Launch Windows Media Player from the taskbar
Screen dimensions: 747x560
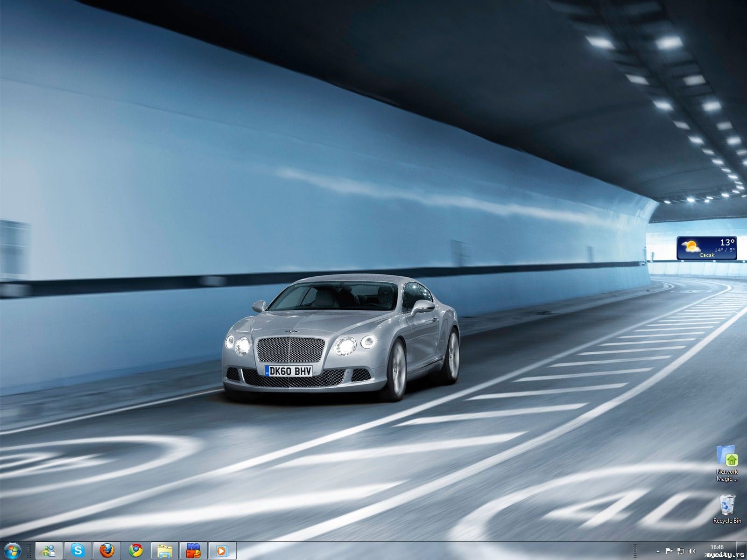pyautogui.click(x=223, y=551)
